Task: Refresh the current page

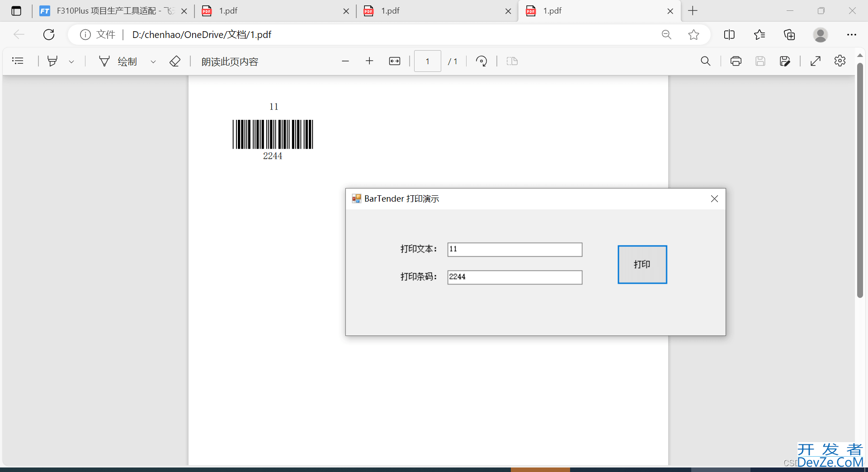Action: pos(49,34)
